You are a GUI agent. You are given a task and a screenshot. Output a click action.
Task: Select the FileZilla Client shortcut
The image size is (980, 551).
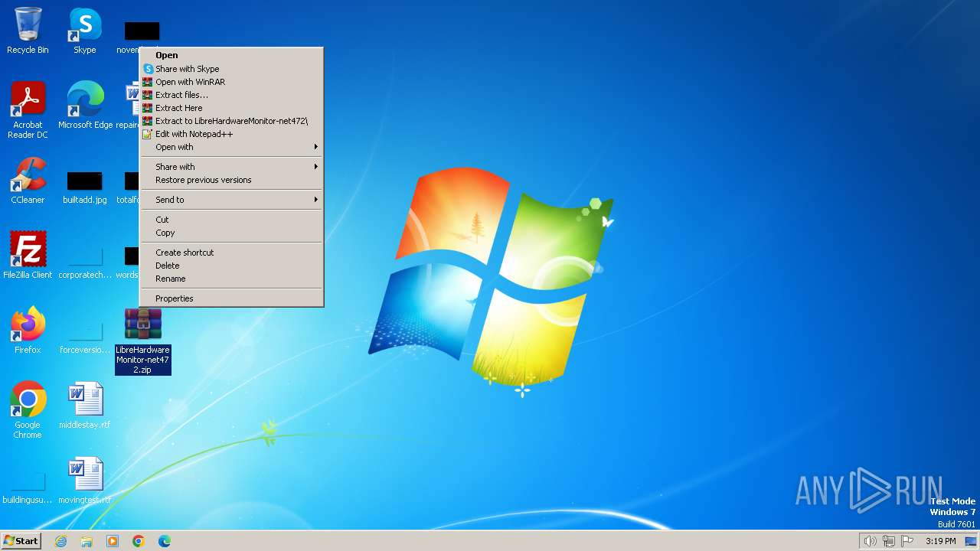pyautogui.click(x=28, y=256)
